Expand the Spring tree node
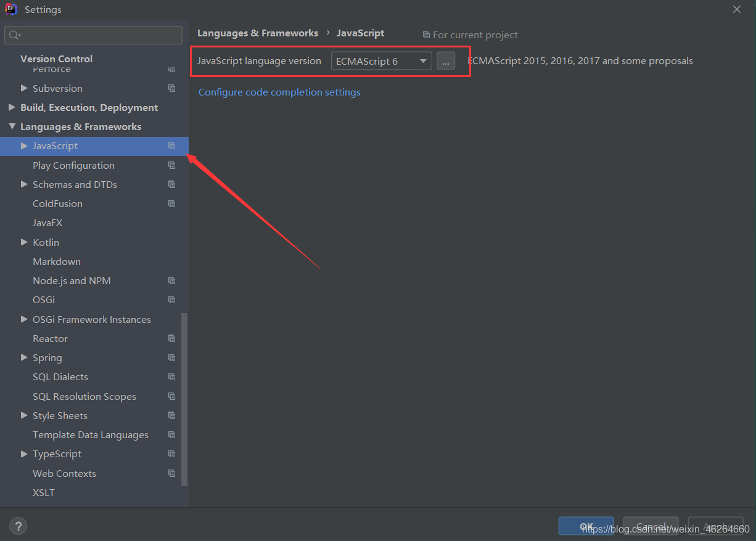The height and width of the screenshot is (541, 756). tap(24, 357)
